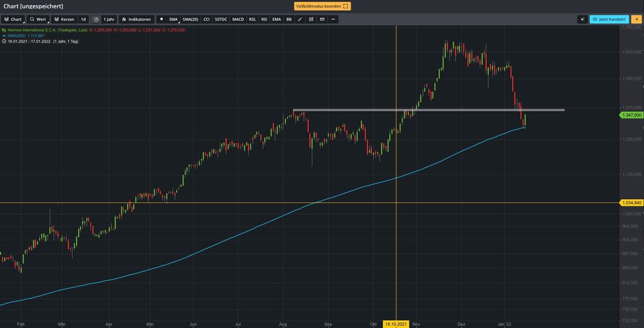Click the Jetzt handeln! button
The width and height of the screenshot is (644, 328).
point(609,19)
